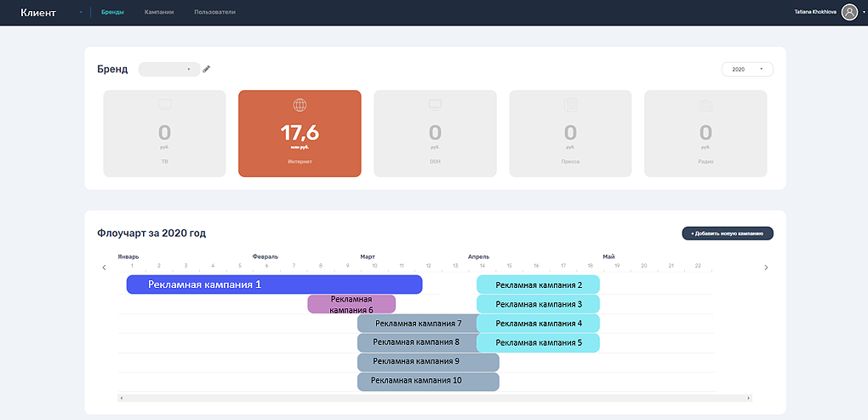Click the right arrow of the flowchart timeline
The width and height of the screenshot is (868, 420).
point(765,268)
